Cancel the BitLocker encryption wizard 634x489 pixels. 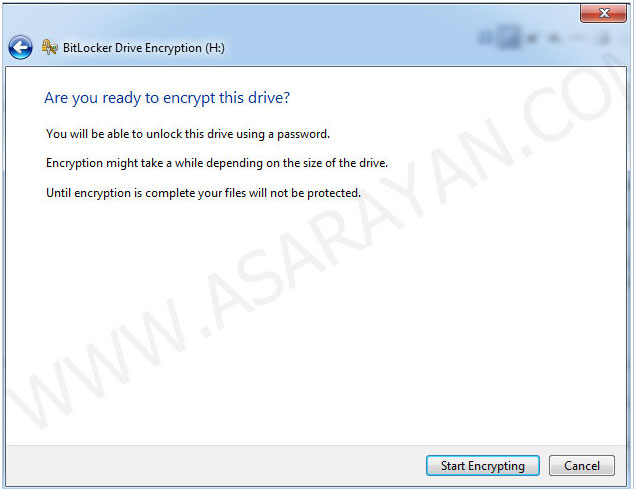click(581, 466)
